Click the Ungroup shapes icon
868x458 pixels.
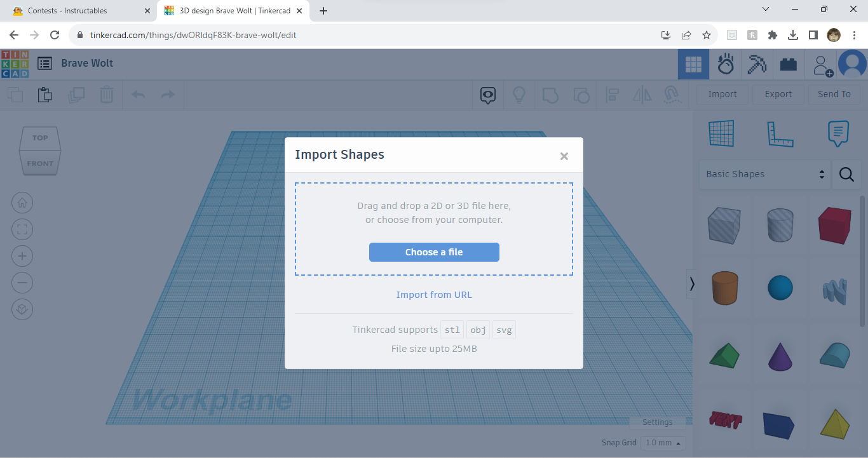581,95
